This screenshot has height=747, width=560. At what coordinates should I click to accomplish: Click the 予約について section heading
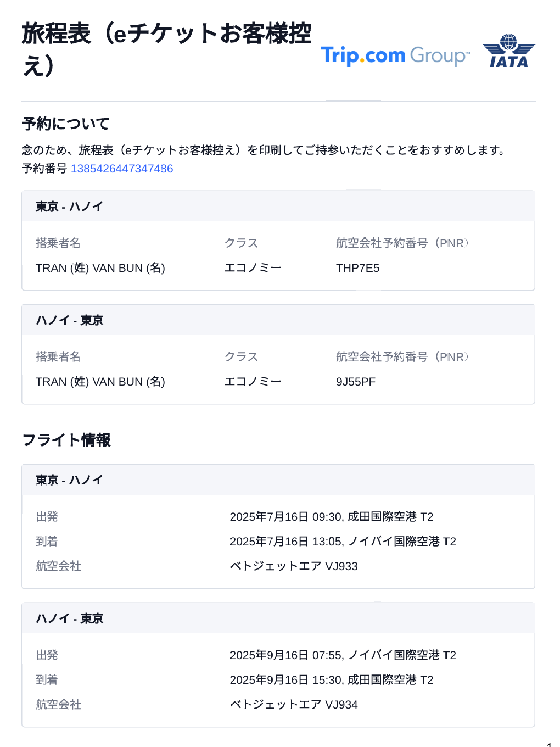(x=66, y=124)
